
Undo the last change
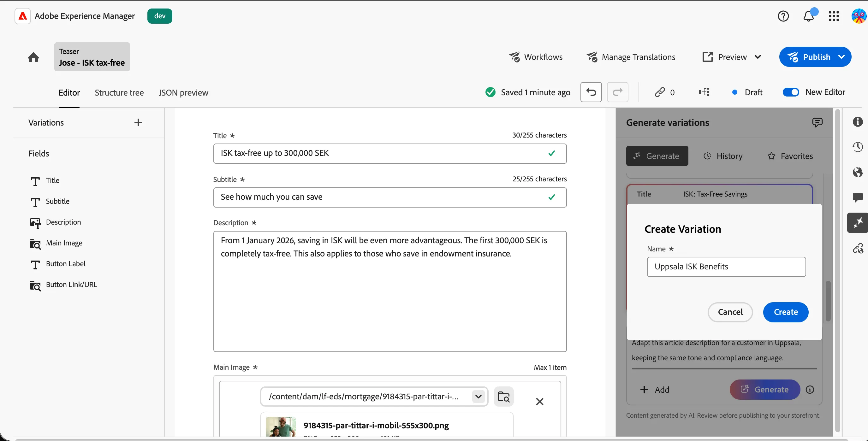pyautogui.click(x=591, y=92)
